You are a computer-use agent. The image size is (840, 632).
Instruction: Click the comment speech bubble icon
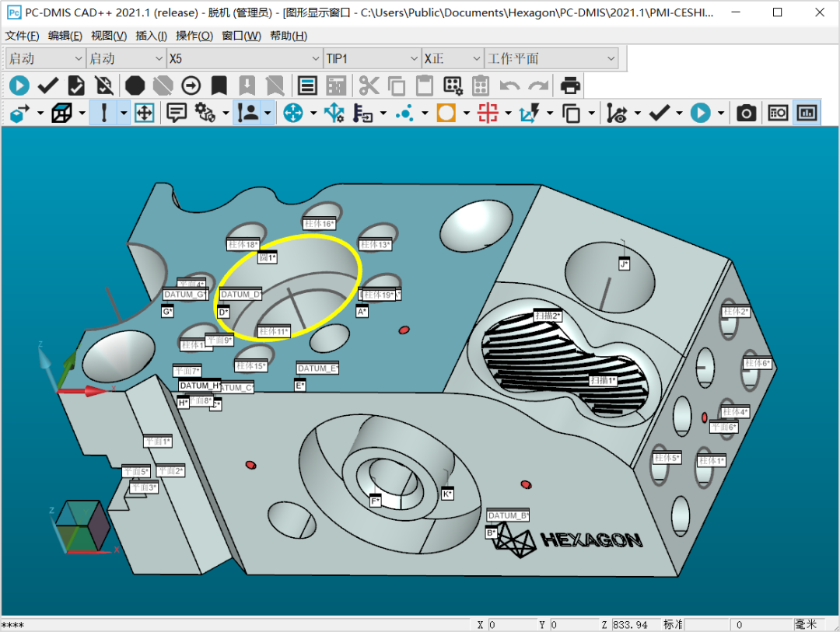(x=177, y=113)
